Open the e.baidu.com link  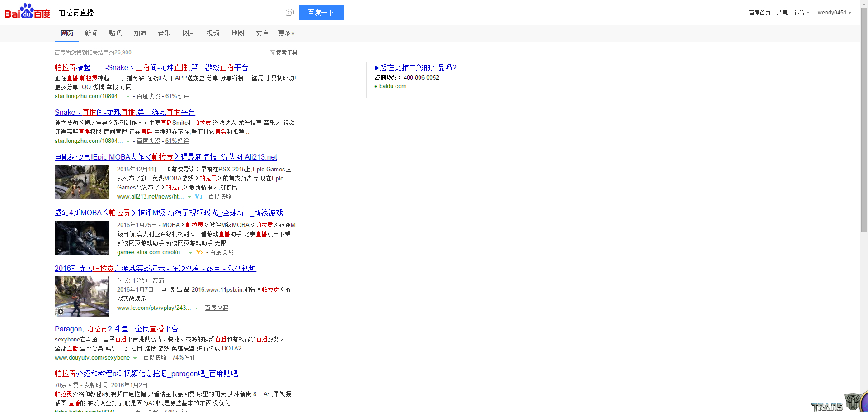point(390,86)
